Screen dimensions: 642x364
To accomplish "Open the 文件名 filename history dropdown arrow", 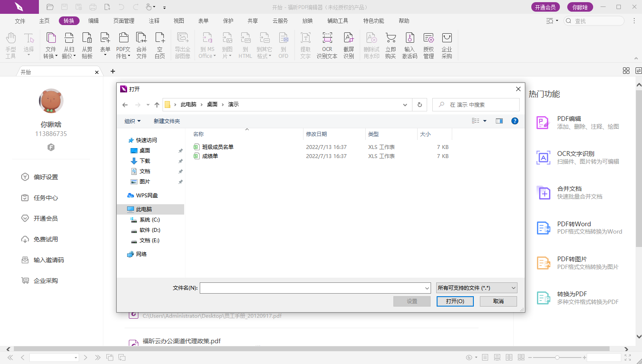I will point(427,288).
